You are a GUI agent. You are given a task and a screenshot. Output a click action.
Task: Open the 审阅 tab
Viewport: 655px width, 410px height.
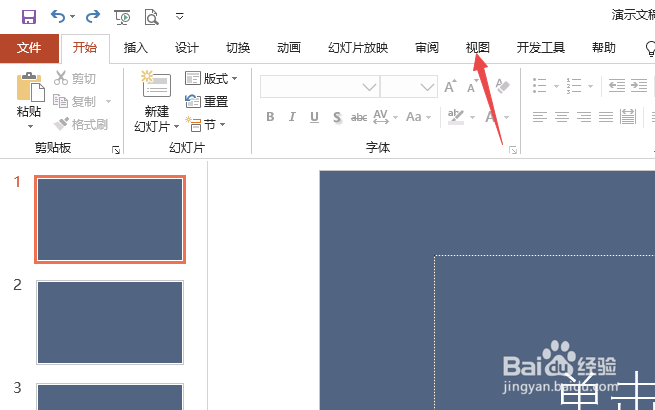tap(427, 48)
